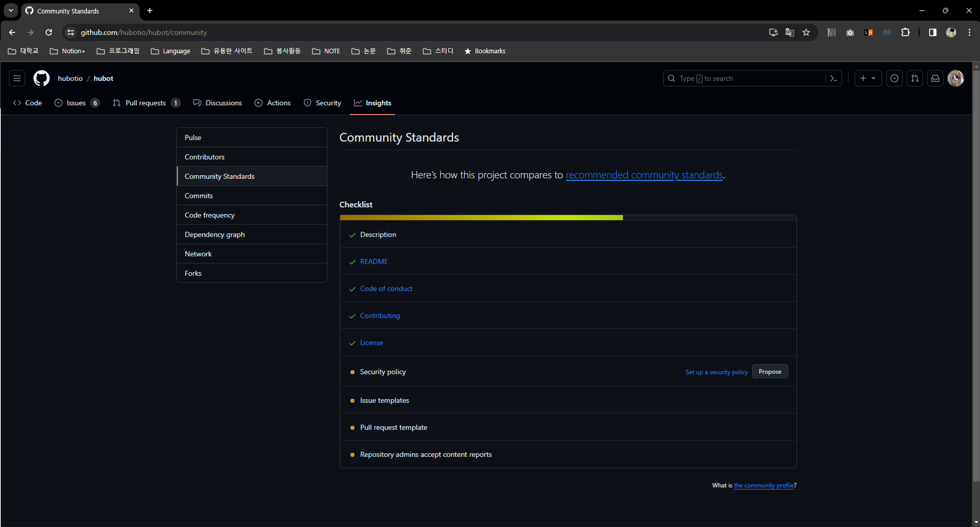Viewport: 980px width, 527px height.
Task: Open the tab search dropdown arrow
Action: click(x=11, y=11)
